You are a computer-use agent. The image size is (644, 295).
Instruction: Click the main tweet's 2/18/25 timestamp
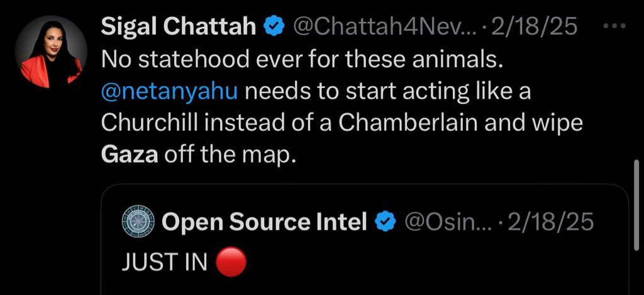[533, 26]
